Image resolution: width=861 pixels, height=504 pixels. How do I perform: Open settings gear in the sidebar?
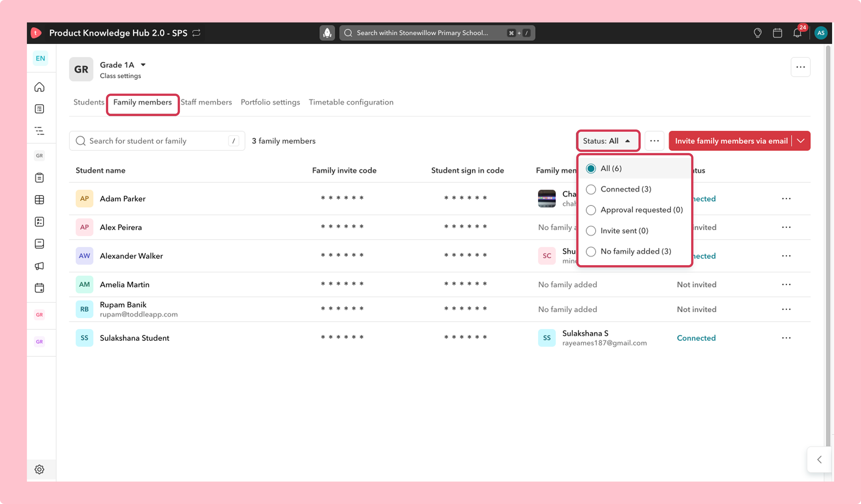pyautogui.click(x=39, y=470)
